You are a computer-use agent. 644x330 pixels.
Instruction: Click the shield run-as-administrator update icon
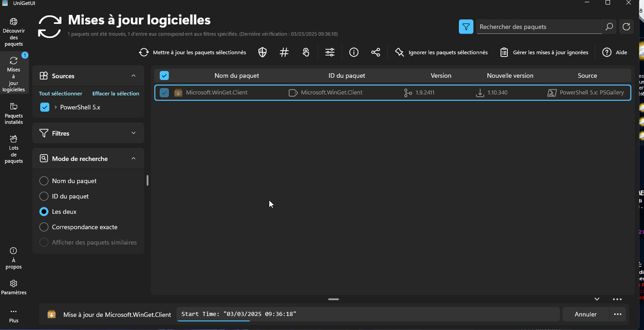[262, 52]
